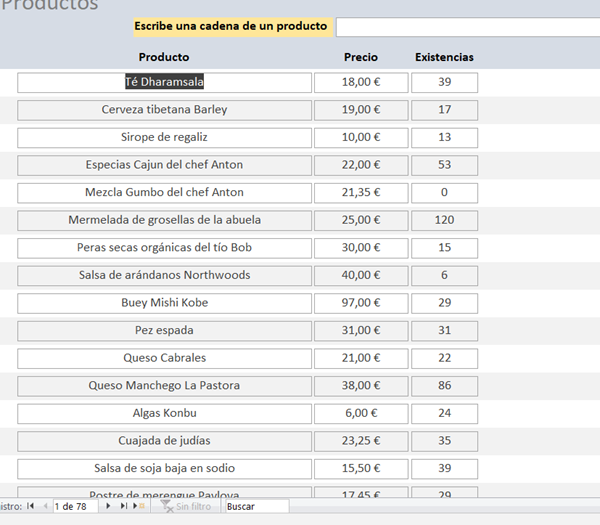Go to the next record

109,507
